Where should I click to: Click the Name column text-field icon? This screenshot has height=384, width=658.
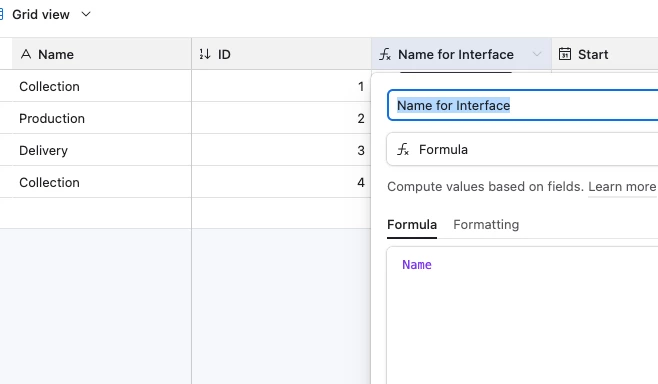(x=26, y=54)
